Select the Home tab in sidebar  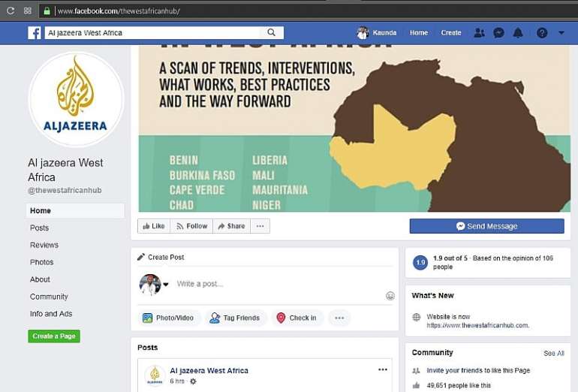(75, 210)
